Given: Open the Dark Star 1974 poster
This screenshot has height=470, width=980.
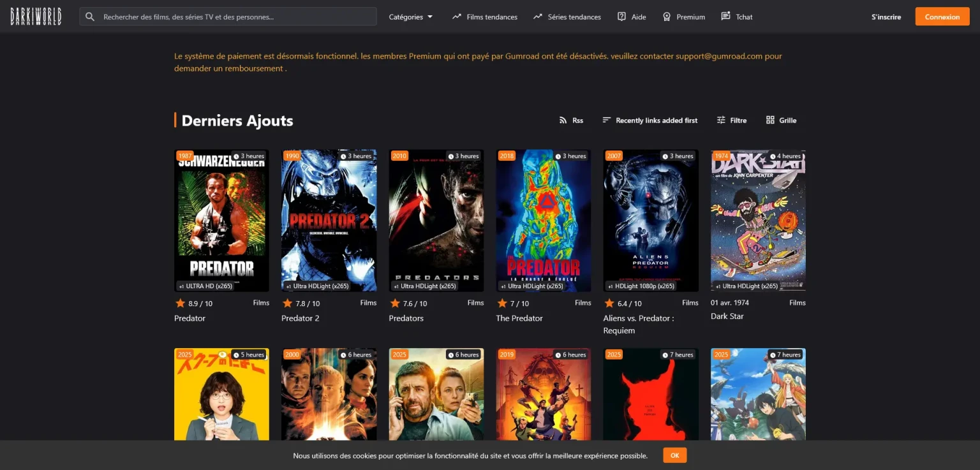Looking at the screenshot, I should click(758, 221).
